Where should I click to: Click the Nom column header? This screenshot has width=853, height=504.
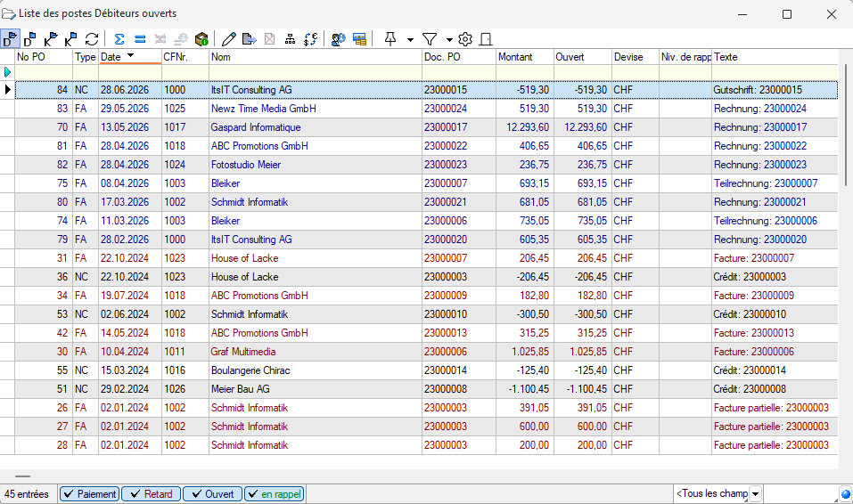point(315,57)
